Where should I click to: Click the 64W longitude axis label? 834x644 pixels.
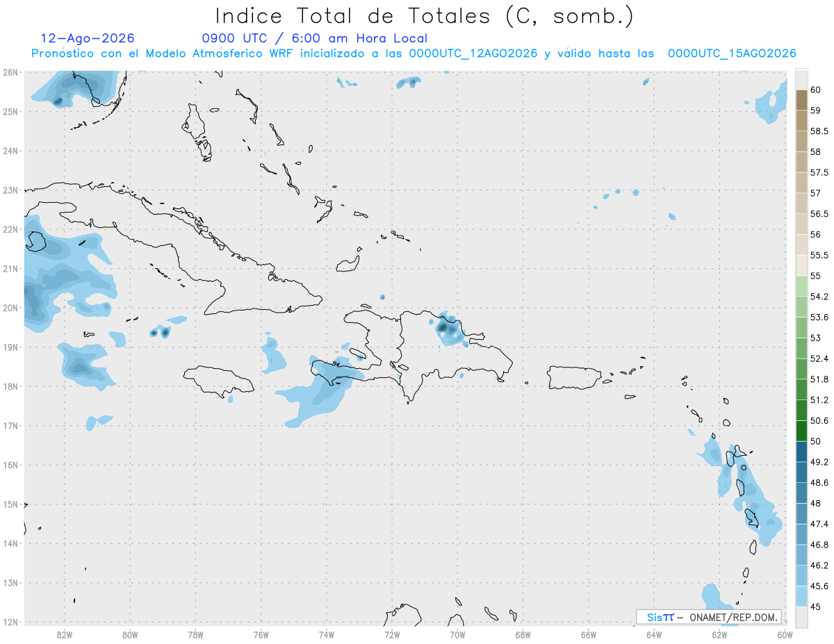[654, 634]
